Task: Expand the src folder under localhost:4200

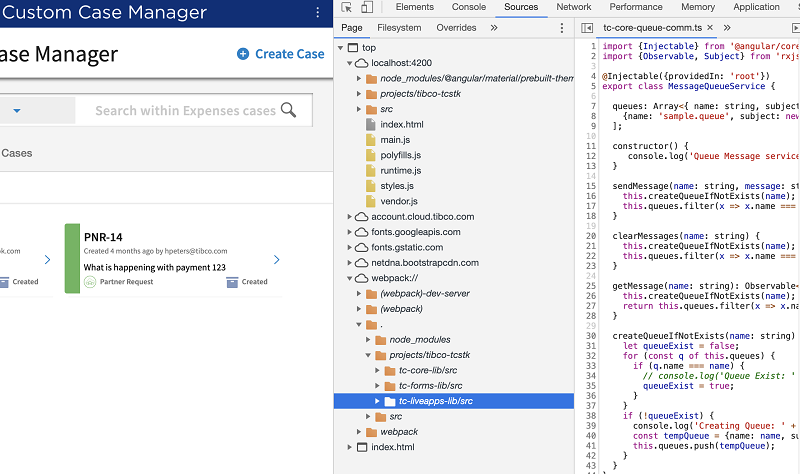Action: coord(359,109)
